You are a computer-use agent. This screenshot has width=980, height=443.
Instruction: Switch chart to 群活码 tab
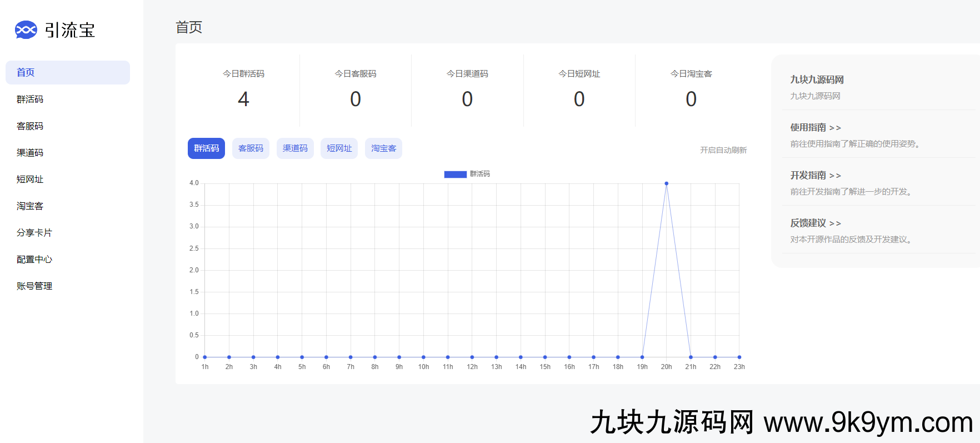tap(206, 148)
